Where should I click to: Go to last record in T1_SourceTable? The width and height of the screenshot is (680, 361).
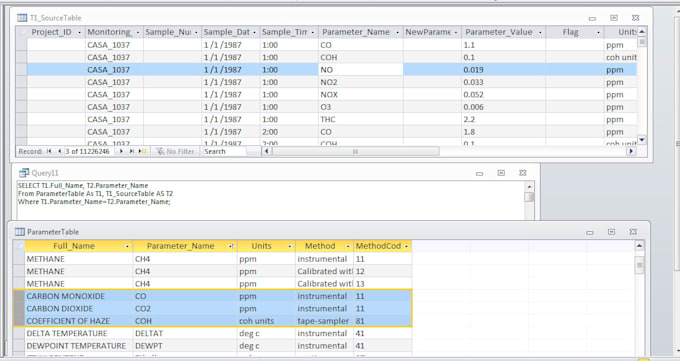tap(131, 151)
